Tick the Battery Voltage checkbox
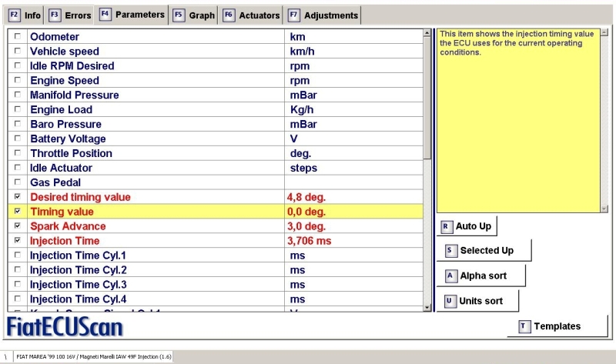The width and height of the screenshot is (616, 364). click(18, 139)
